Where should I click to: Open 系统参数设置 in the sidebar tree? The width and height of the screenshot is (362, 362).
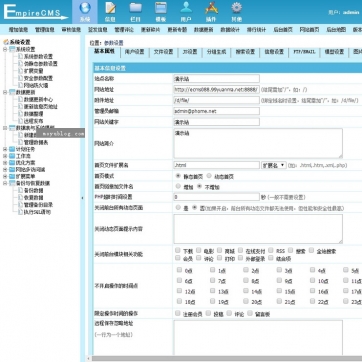tap(38, 57)
